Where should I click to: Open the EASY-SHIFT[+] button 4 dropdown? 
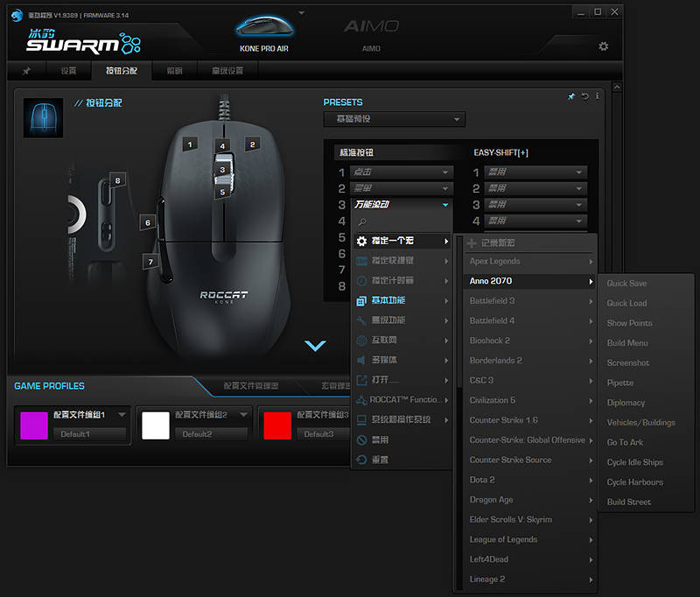tap(535, 221)
